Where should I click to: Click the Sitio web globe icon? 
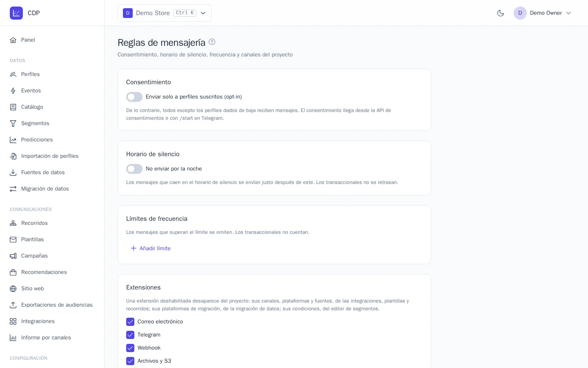pyautogui.click(x=13, y=289)
